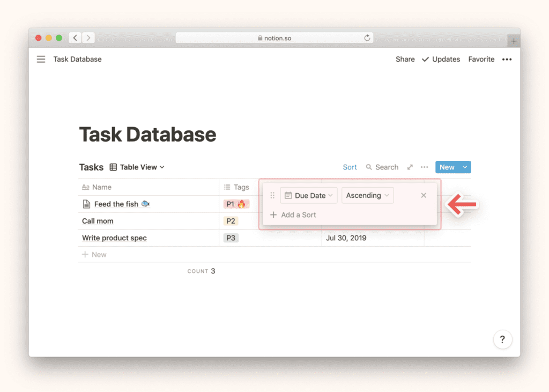Click the drag handle of Due Date sort
Viewport: 549px width, 392px height.
272,196
